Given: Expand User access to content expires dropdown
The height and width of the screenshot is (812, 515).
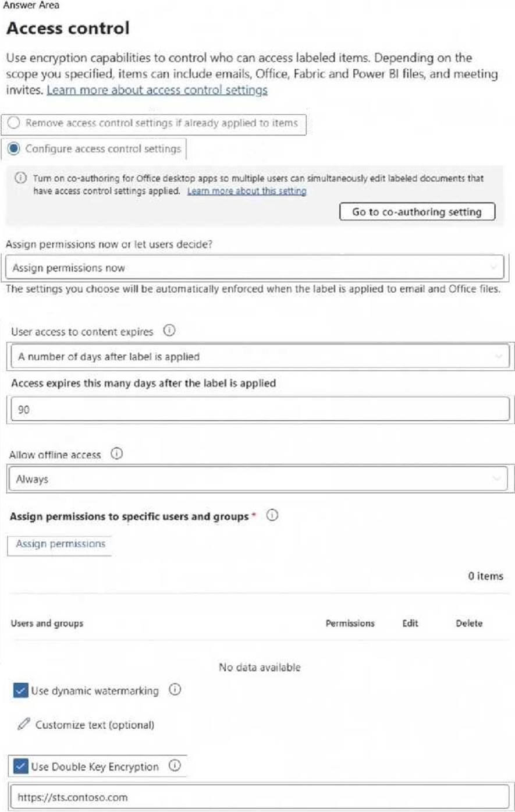Looking at the screenshot, I should click(x=260, y=357).
